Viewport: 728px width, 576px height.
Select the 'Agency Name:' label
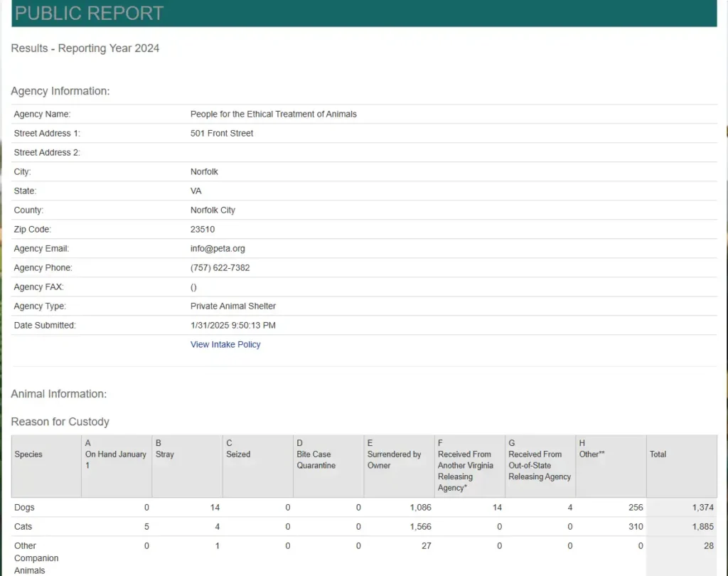(x=42, y=114)
